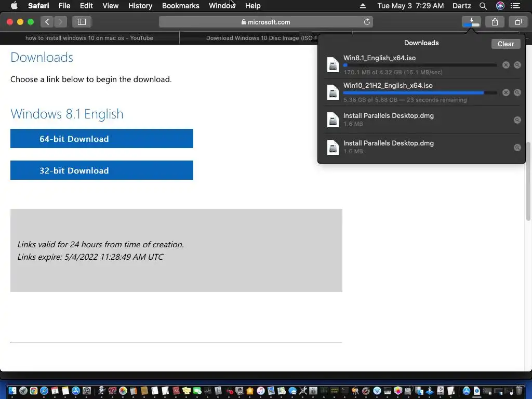
Task: Switch to the YouTube install windows 10 tab
Action: tap(89, 38)
